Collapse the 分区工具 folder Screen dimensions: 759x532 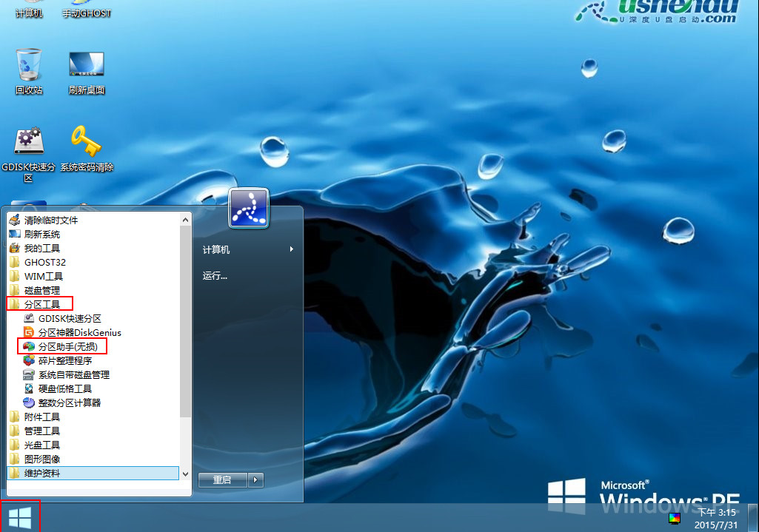93,304
